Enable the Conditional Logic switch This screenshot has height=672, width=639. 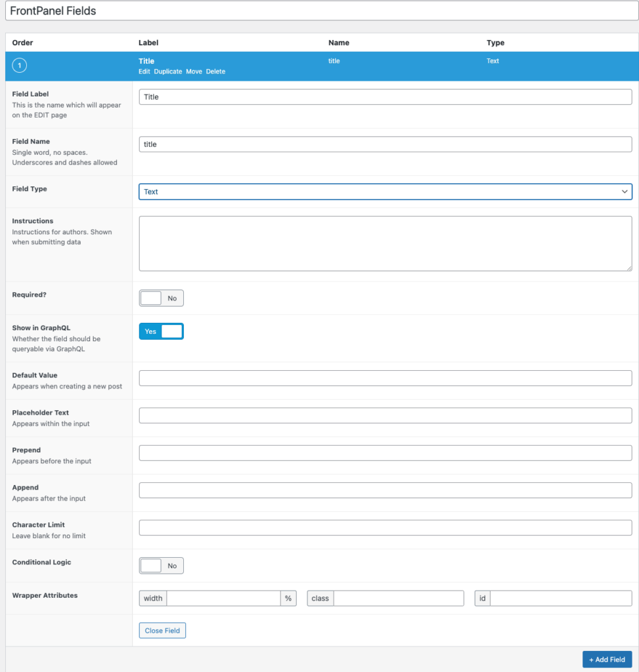coord(162,566)
